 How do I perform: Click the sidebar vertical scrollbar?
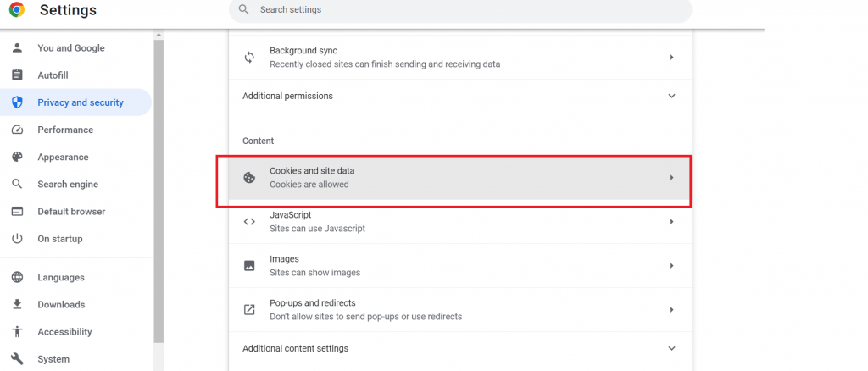pyautogui.click(x=159, y=186)
